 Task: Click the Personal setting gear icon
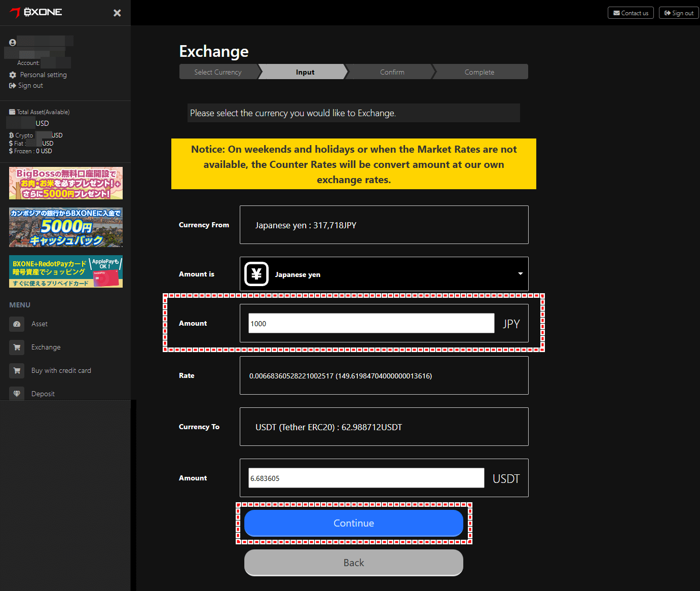[x=13, y=75]
